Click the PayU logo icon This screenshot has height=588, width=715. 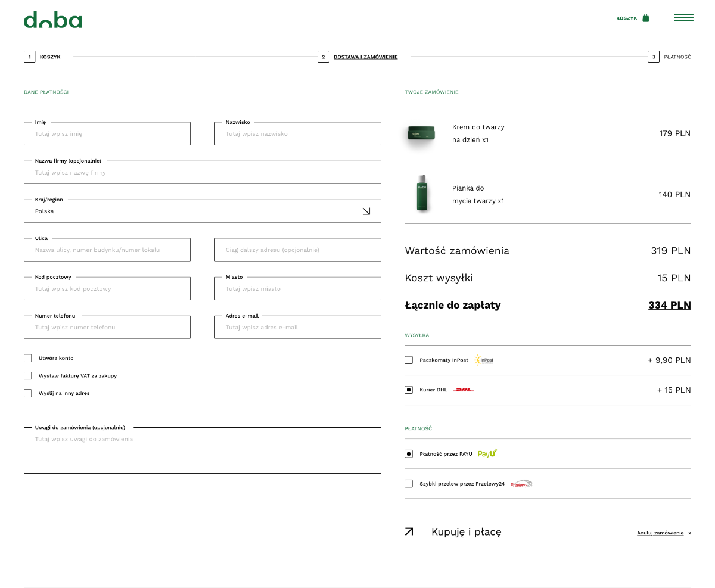(x=487, y=453)
